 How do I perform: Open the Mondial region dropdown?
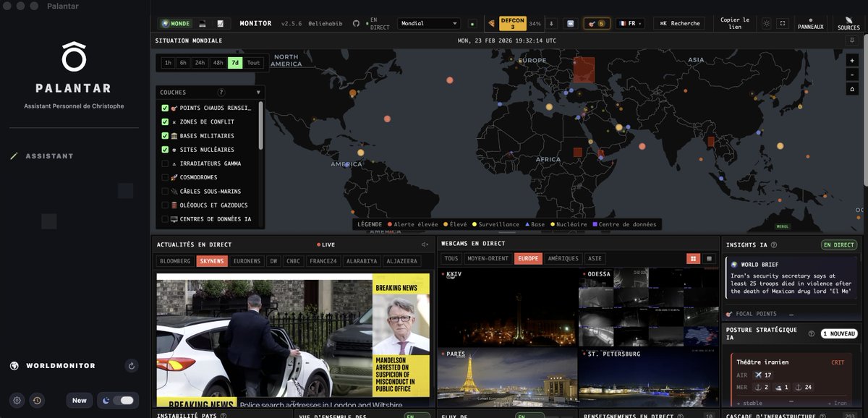click(x=429, y=23)
